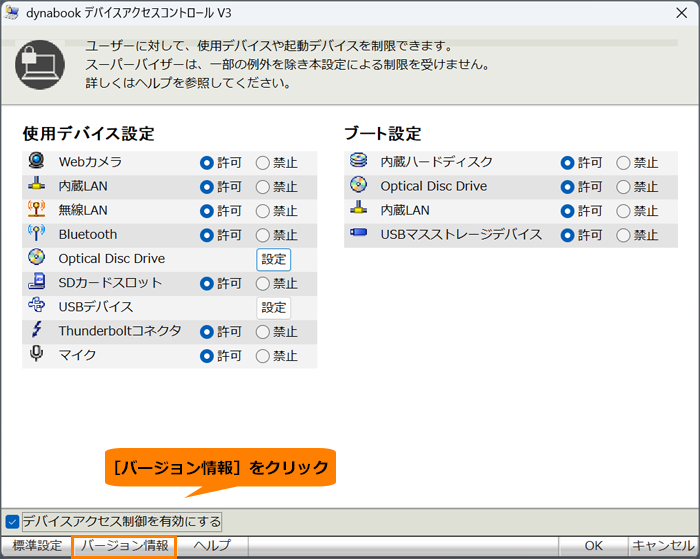Select 許可 for 内蔵LAN device
This screenshot has height=559, width=700.
click(207, 187)
